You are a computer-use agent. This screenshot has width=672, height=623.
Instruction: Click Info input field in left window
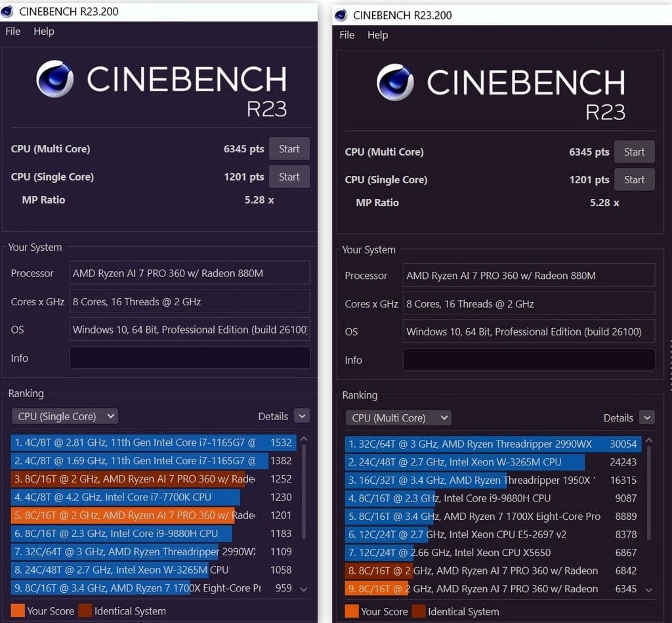(190, 358)
